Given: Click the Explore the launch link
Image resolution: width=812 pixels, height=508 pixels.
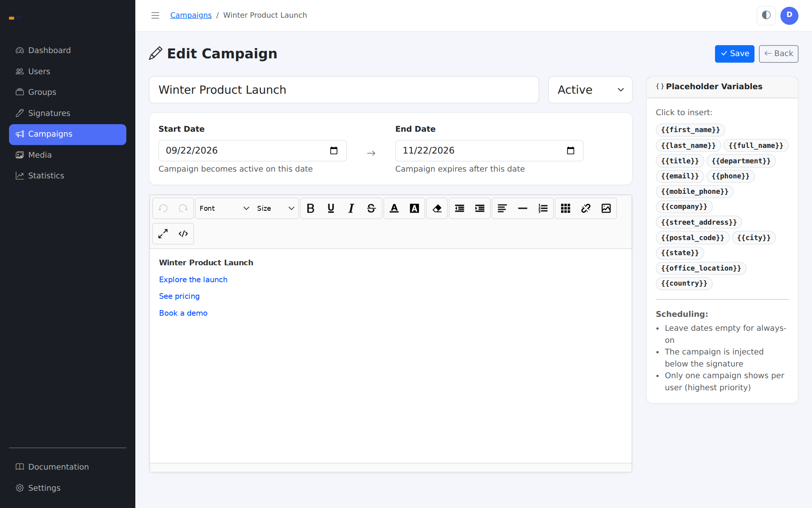Looking at the screenshot, I should (x=193, y=280).
